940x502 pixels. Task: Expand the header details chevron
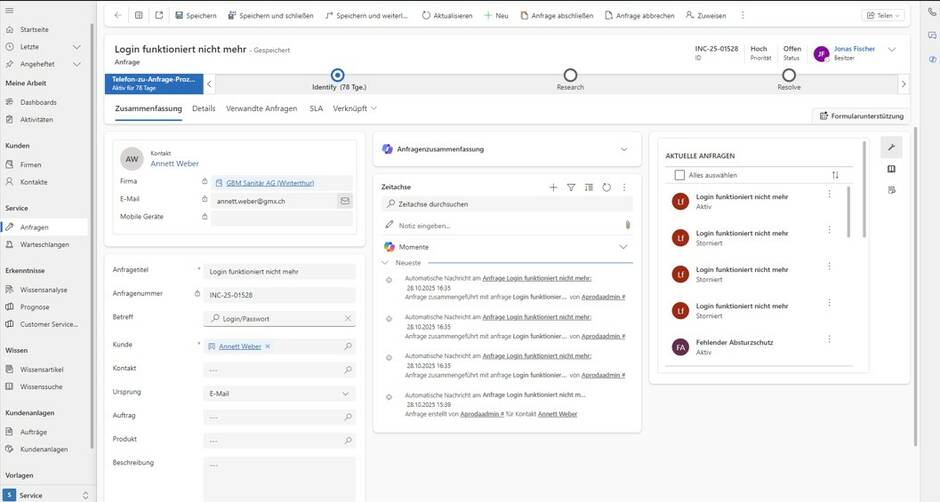click(892, 50)
